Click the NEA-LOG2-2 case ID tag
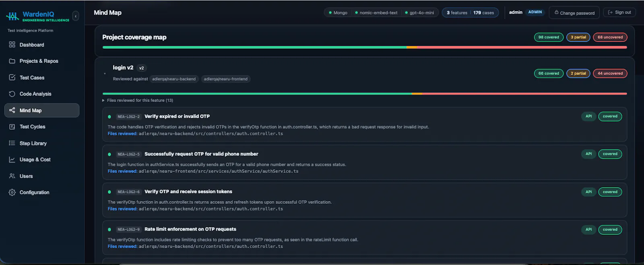 (128, 117)
